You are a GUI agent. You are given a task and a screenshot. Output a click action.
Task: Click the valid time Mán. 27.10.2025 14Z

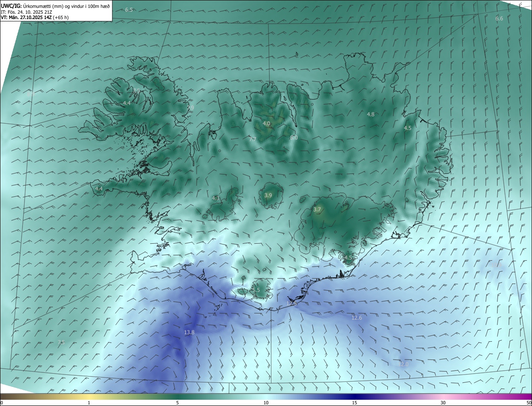(30, 17)
